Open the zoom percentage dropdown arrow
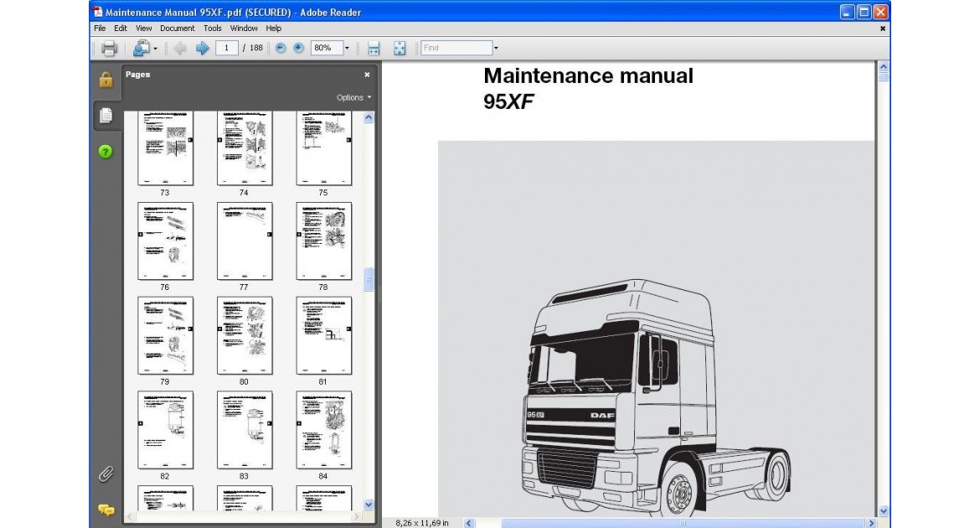The height and width of the screenshot is (528, 980). 347,48
